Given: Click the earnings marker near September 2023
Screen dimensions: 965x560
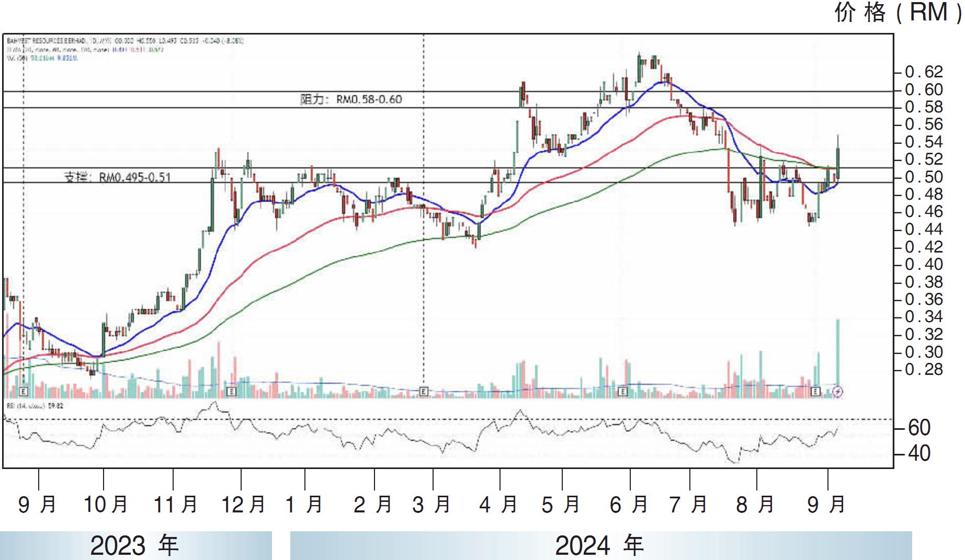Looking at the screenshot, I should 23,391.
